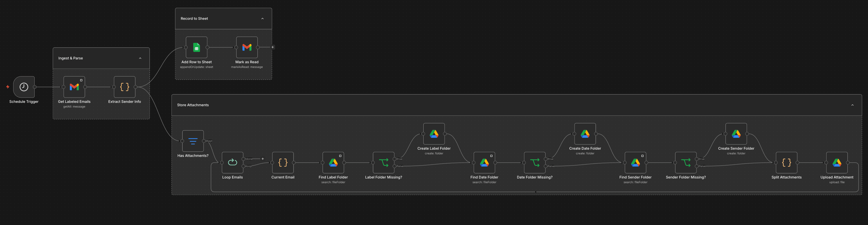Click the Sender Folder Missing? if node

[x=686, y=163]
